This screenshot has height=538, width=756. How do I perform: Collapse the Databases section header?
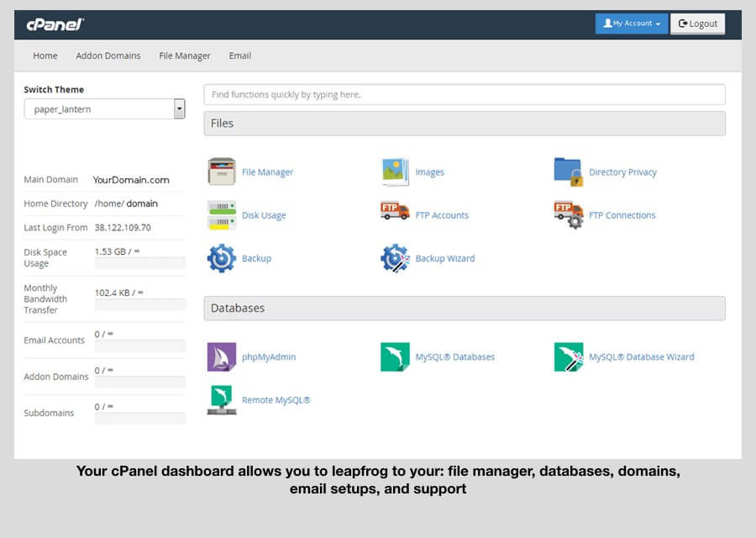[465, 309]
